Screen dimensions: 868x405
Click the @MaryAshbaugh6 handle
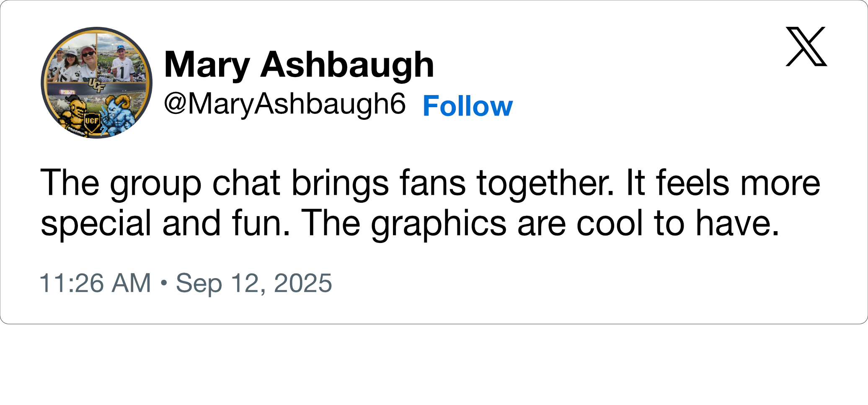pyautogui.click(x=285, y=104)
